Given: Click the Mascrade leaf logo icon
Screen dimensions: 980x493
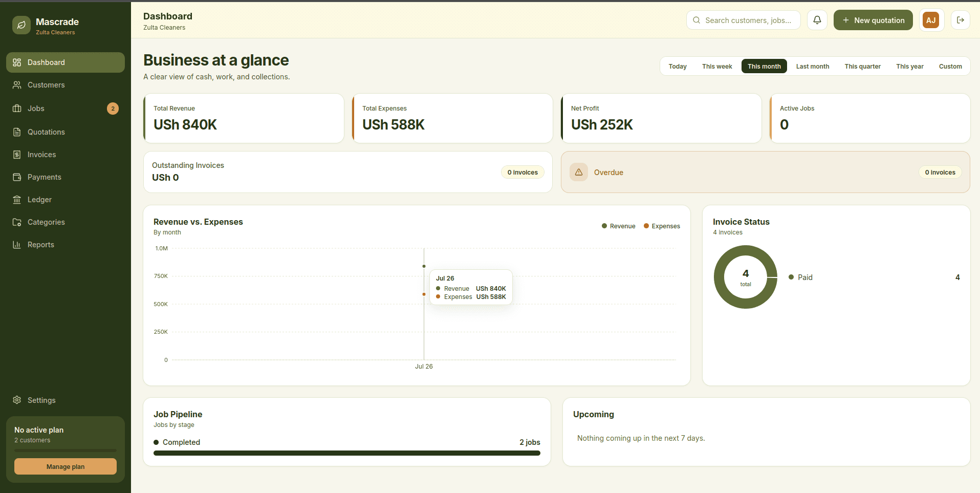Looking at the screenshot, I should (21, 25).
